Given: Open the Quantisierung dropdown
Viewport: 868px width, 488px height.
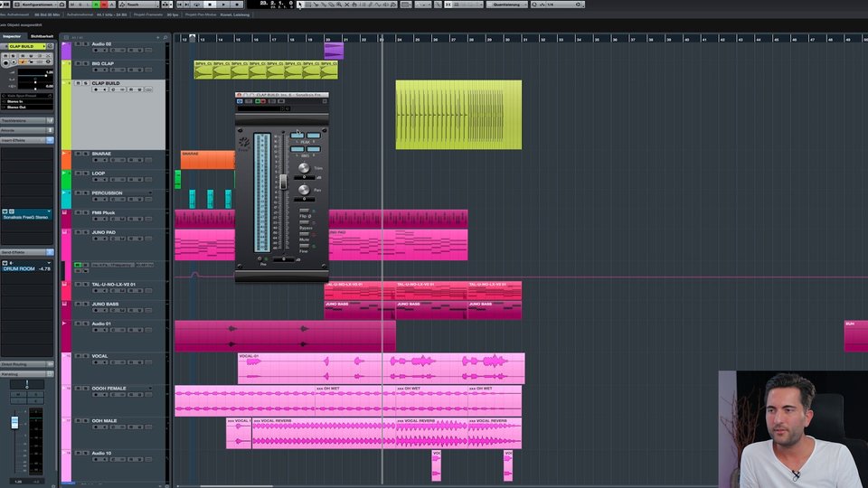Looking at the screenshot, I should click(507, 5).
